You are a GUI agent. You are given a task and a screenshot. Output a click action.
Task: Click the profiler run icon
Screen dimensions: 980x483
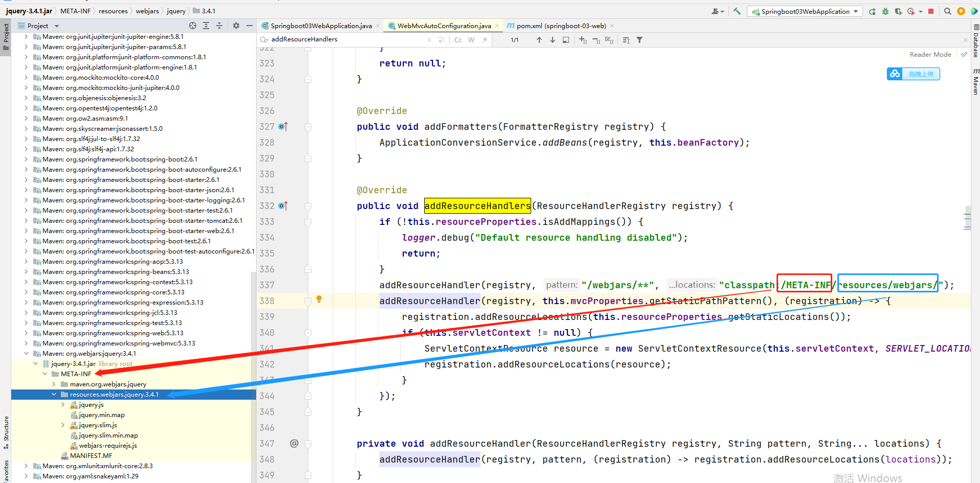(911, 11)
